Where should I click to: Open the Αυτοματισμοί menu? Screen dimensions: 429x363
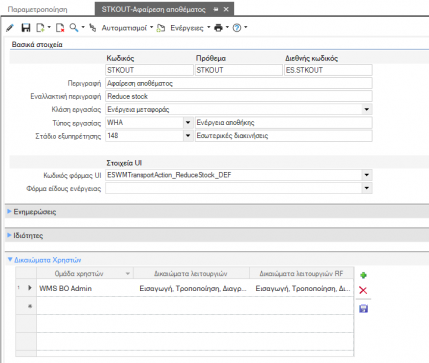click(127, 28)
